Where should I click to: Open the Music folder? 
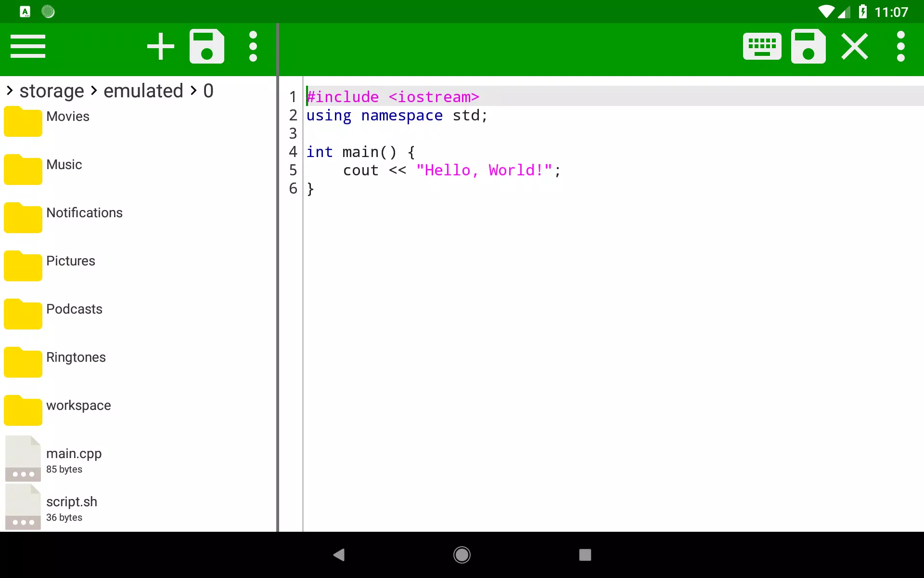[138, 169]
